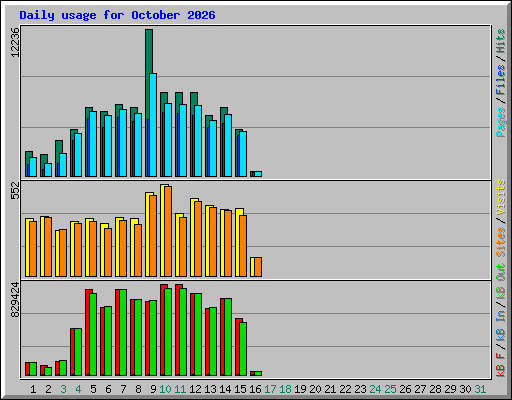Click day 2 on the x-axis
Image resolution: width=512 pixels, height=400 pixels.
click(48, 389)
